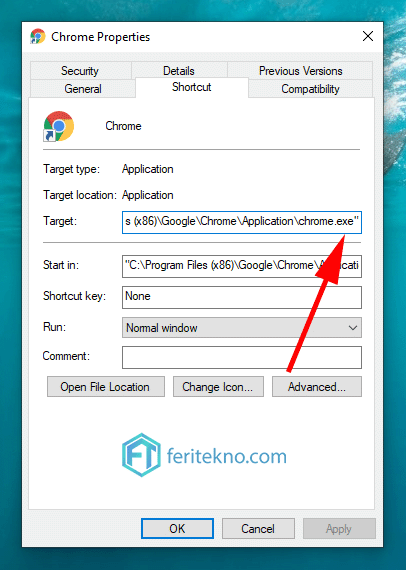Close the Chrome Properties dialog
The image size is (406, 570).
(x=368, y=36)
